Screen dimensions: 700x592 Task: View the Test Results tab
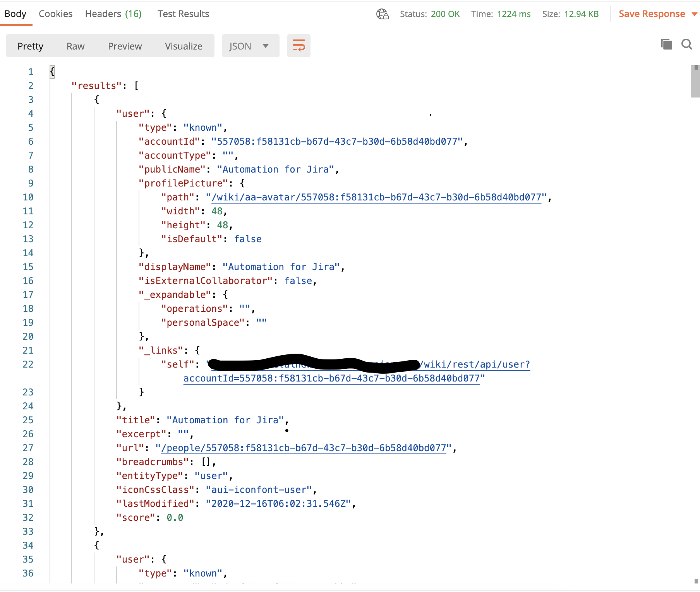183,14
